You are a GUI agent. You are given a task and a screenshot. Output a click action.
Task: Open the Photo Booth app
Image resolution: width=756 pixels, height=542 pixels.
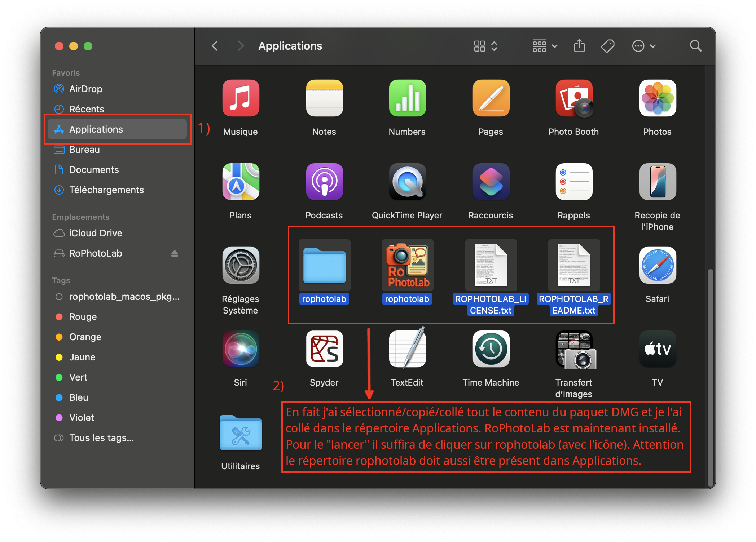tap(573, 98)
